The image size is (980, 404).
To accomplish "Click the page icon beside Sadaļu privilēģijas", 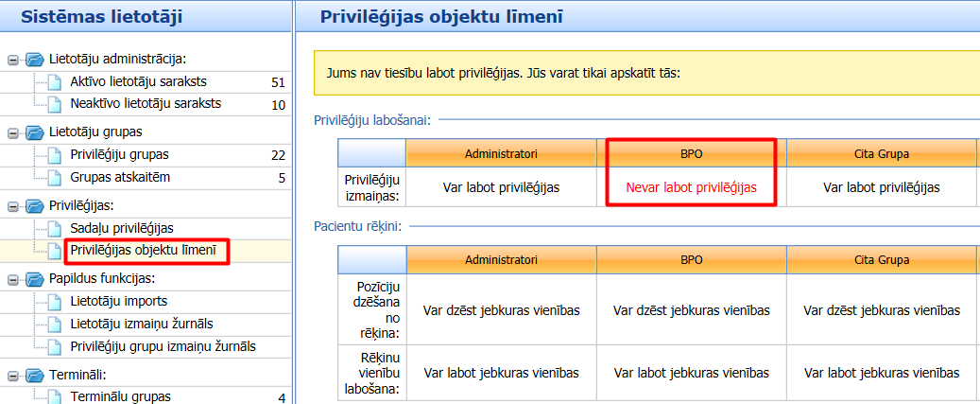I will pos(55,229).
